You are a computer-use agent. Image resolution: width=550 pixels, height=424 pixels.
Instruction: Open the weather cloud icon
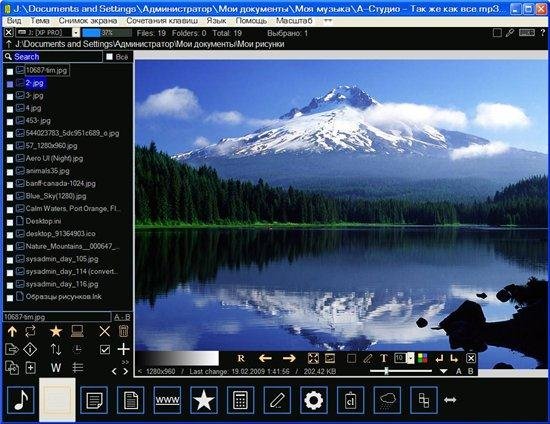click(x=387, y=400)
